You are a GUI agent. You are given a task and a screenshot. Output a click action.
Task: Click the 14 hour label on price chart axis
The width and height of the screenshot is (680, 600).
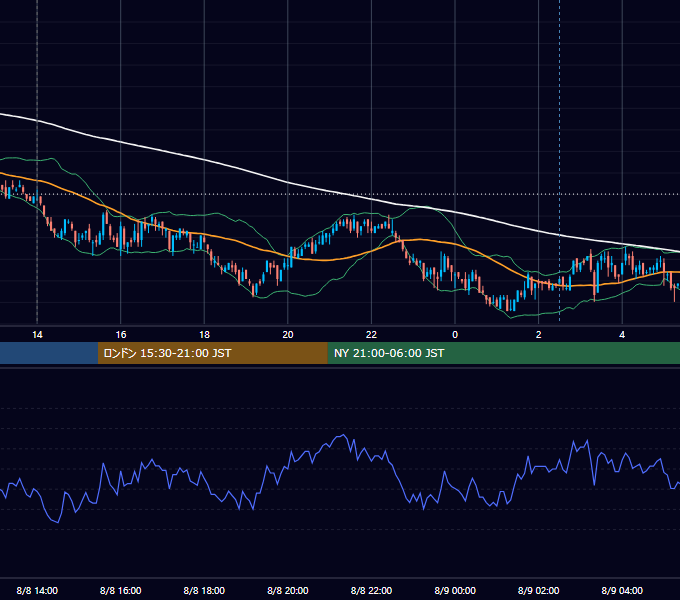37,335
